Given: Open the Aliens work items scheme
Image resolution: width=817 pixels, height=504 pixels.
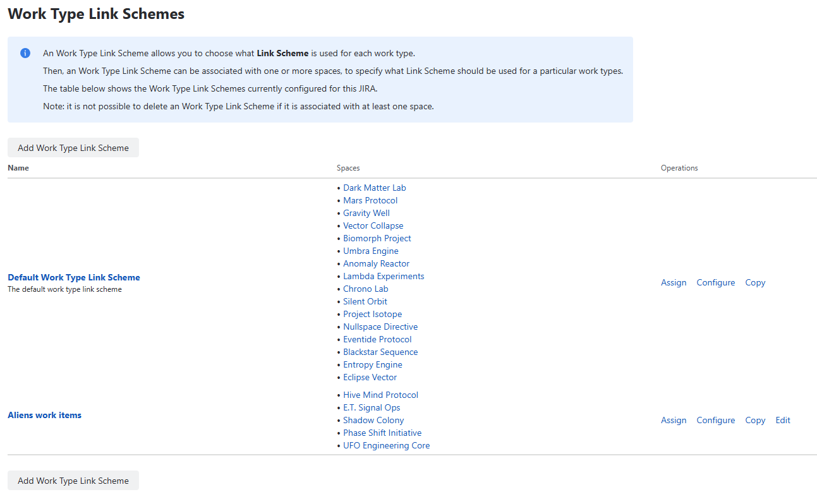Looking at the screenshot, I should (x=44, y=415).
